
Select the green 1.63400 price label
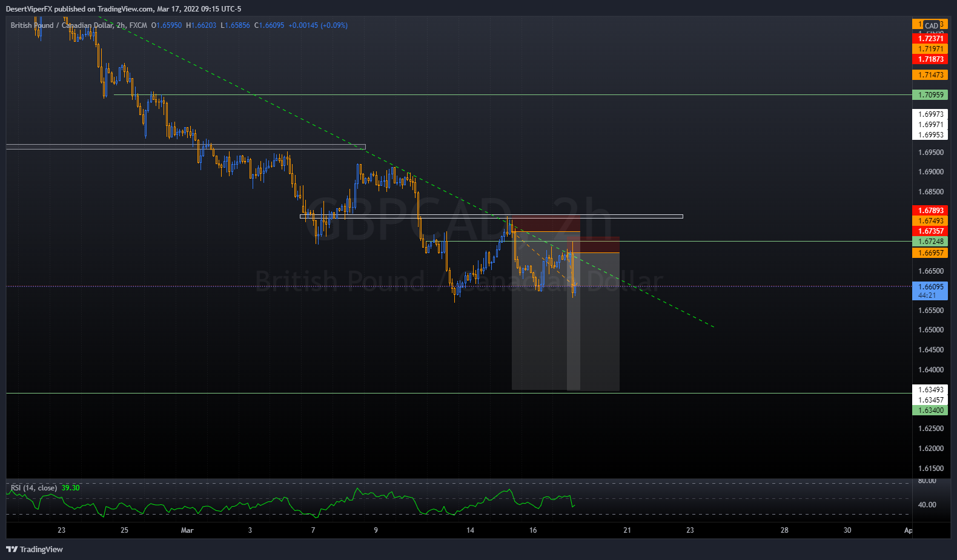(930, 410)
